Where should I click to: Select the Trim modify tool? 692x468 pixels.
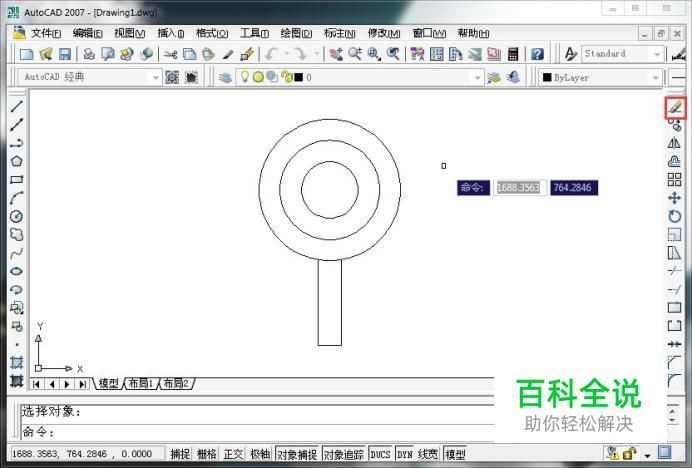674,271
